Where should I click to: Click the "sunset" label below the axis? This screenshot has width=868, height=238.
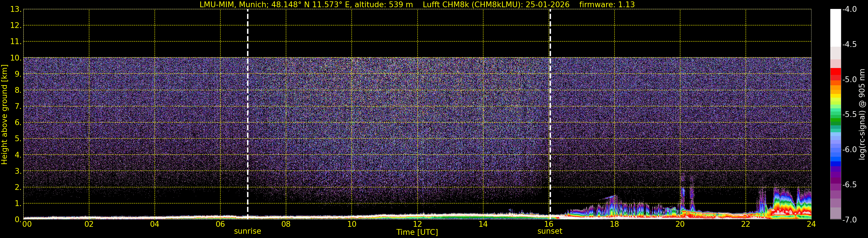(x=550, y=231)
